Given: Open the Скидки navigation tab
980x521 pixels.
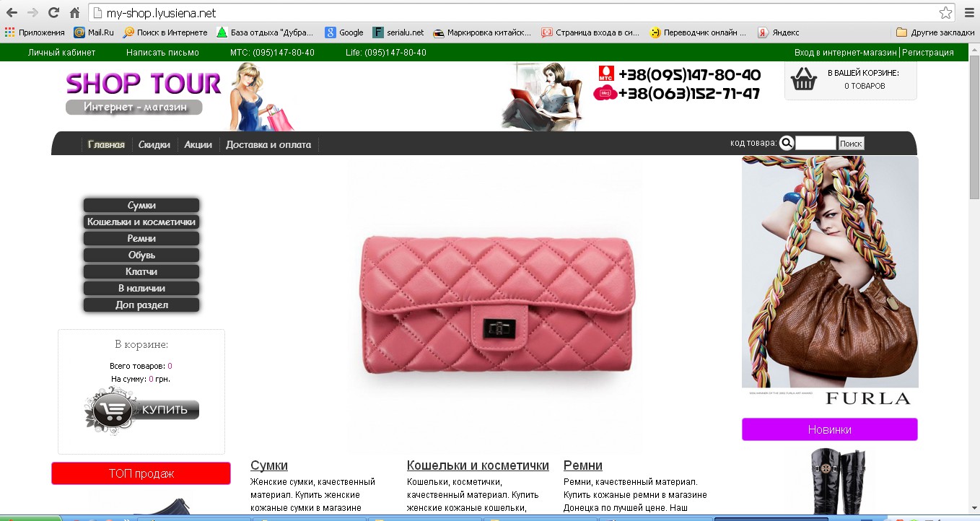Looking at the screenshot, I should pyautogui.click(x=154, y=144).
